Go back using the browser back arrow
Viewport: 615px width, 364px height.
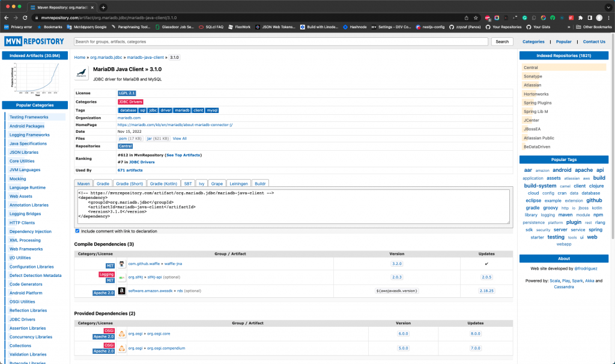tap(6, 17)
